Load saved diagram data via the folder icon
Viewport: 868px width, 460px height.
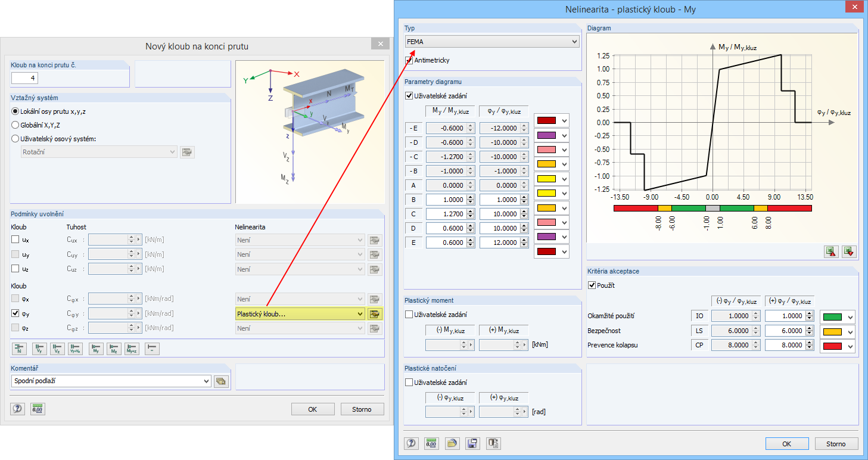click(453, 443)
